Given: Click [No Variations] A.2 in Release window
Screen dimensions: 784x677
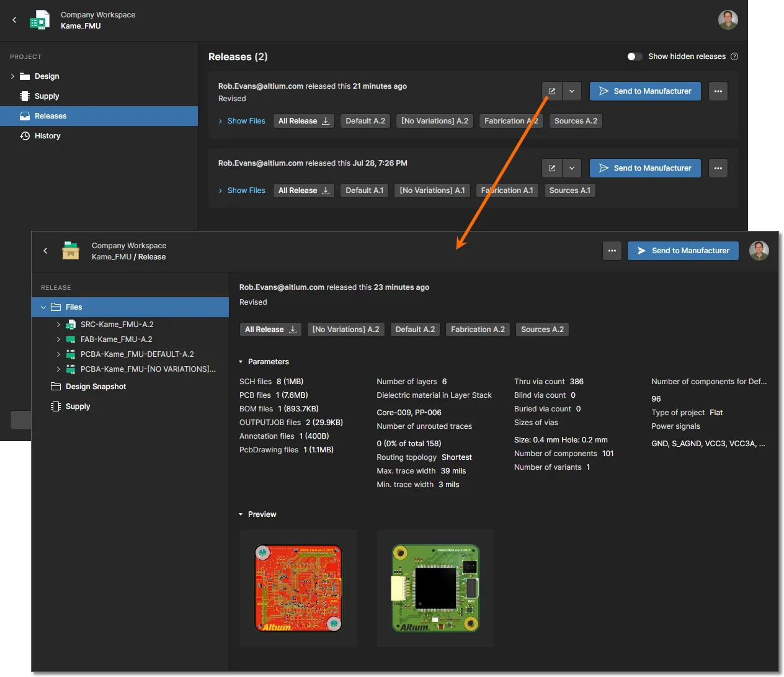Looking at the screenshot, I should point(345,330).
